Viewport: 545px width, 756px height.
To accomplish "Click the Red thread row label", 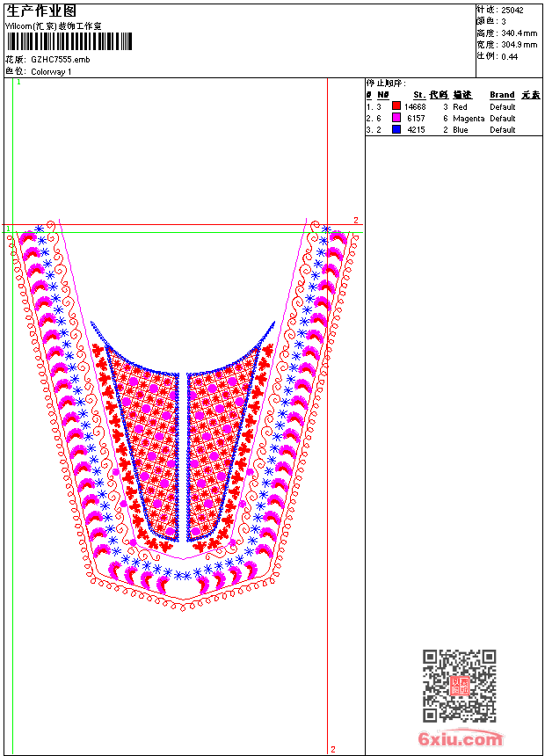I will (460, 106).
